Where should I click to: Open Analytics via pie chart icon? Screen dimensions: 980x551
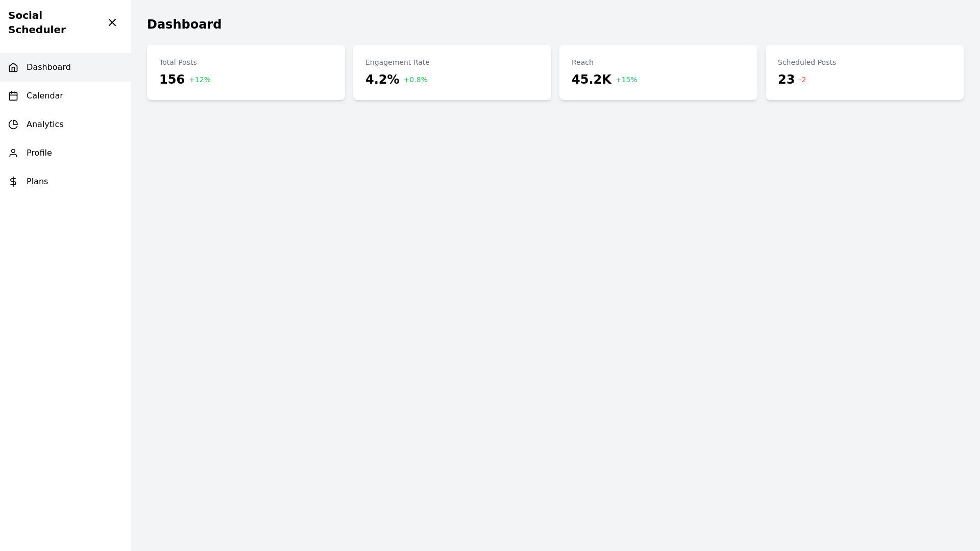tap(13, 124)
